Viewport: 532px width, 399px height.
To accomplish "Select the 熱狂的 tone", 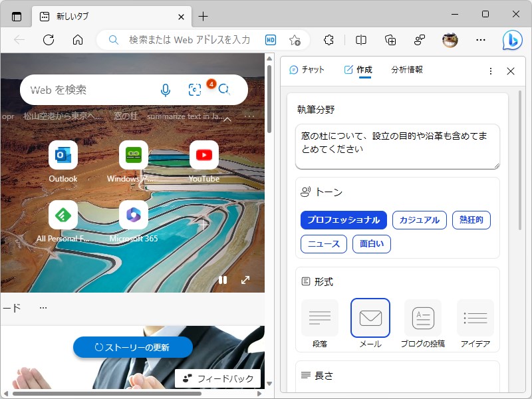I will pyautogui.click(x=471, y=219).
